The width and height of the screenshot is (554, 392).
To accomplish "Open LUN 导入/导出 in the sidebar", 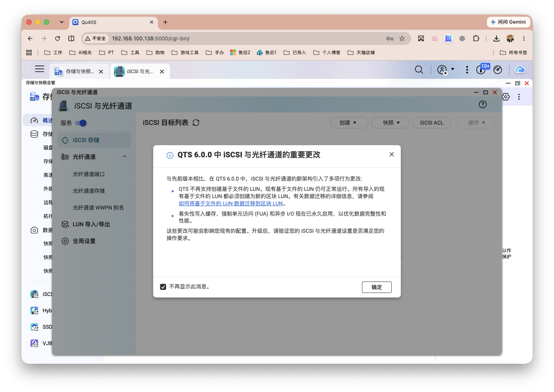I will pos(91,224).
